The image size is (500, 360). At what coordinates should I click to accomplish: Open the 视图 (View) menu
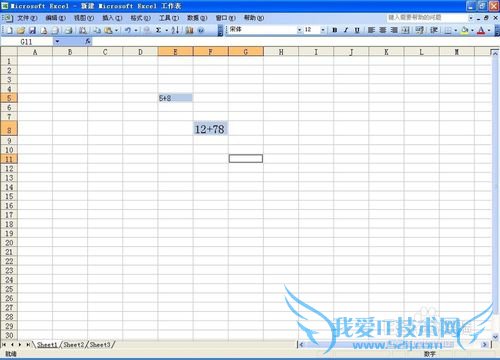(x=84, y=18)
